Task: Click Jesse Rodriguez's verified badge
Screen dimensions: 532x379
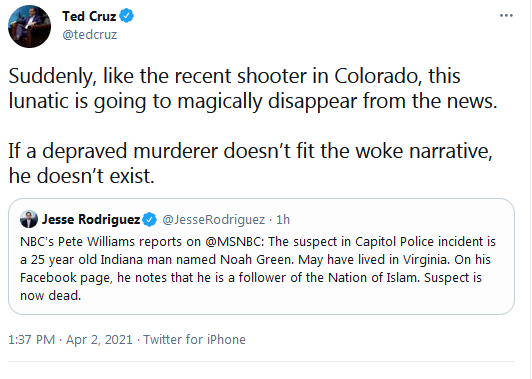Action: [149, 220]
